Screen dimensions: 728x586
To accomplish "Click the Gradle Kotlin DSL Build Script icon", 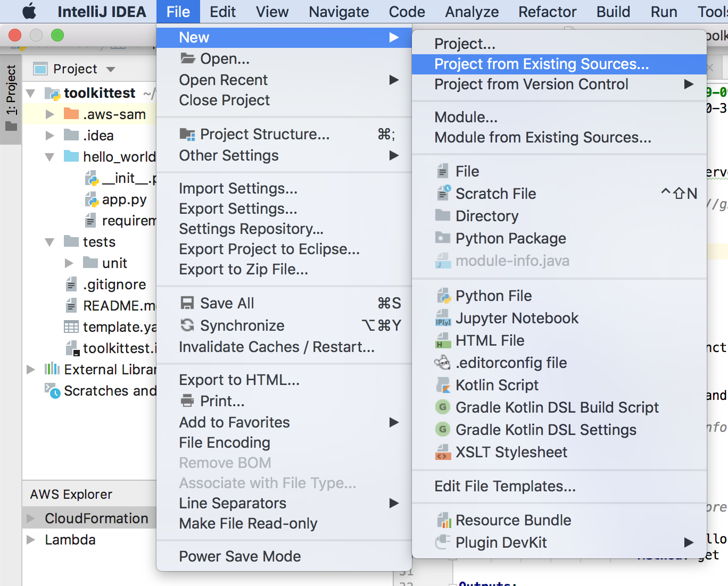I will (x=443, y=407).
